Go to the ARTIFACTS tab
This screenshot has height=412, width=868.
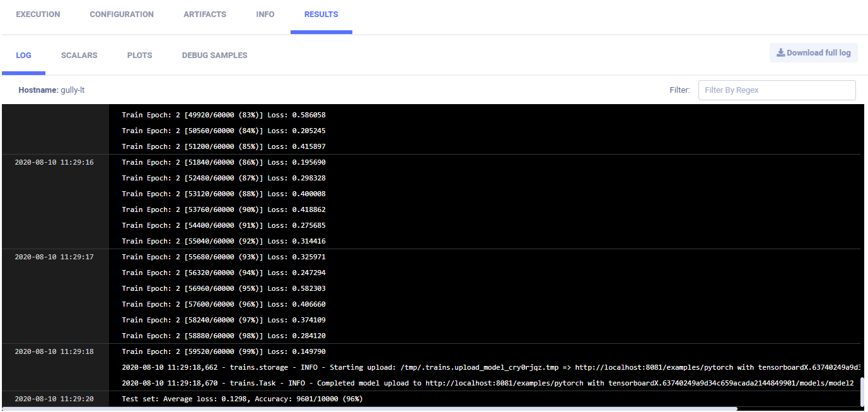(205, 15)
